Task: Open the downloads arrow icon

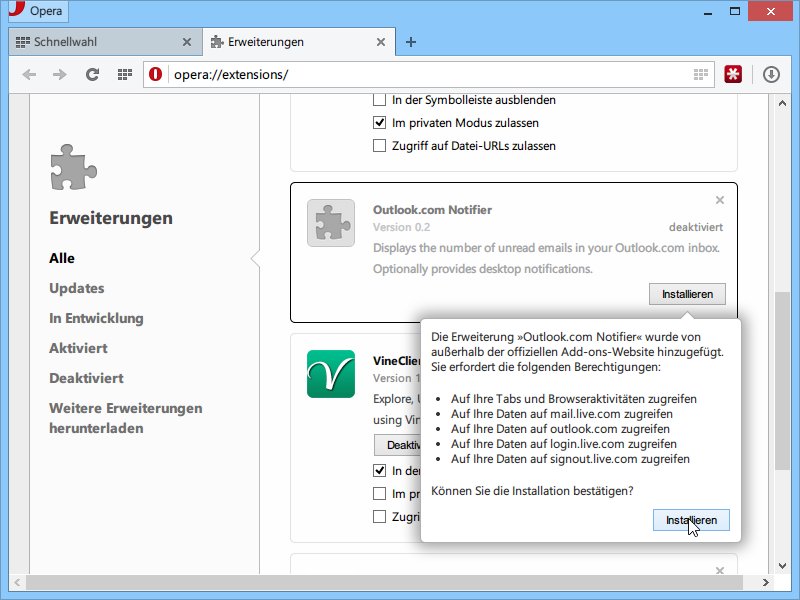Action: click(771, 74)
